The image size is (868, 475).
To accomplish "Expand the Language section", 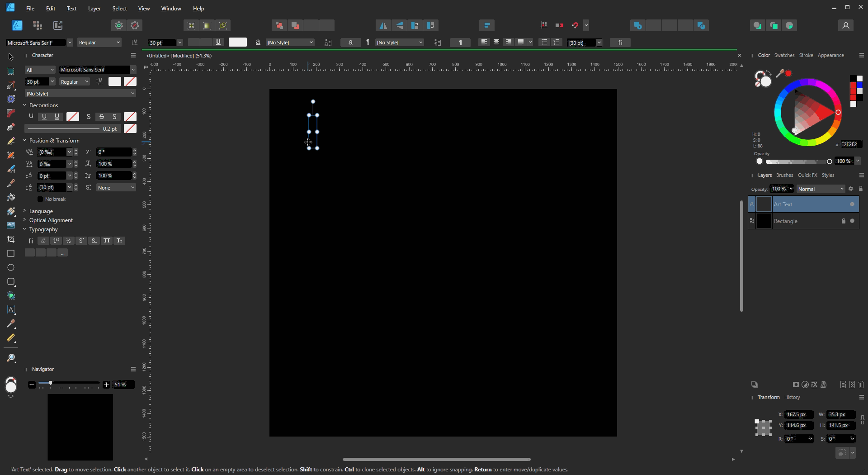I will 41,211.
